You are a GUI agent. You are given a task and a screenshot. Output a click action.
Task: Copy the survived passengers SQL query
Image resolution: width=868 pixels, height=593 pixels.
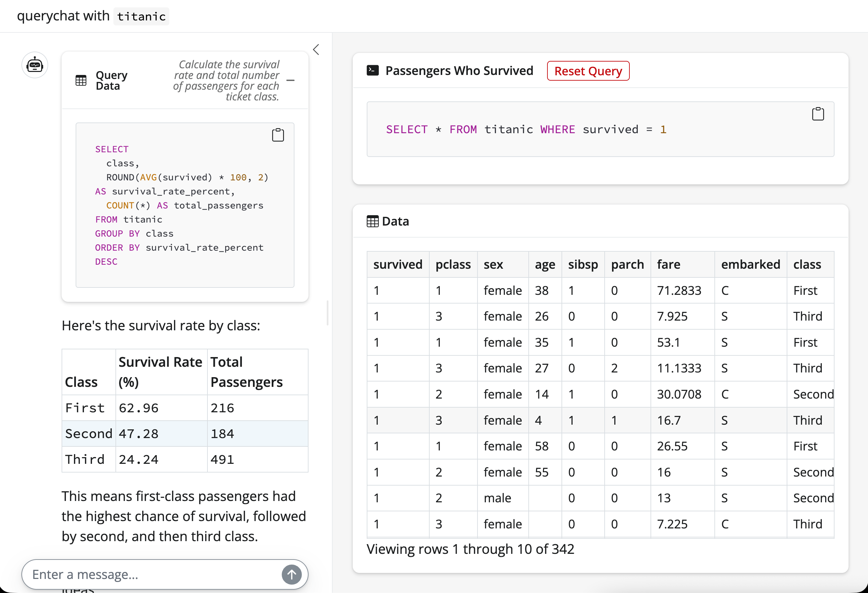[x=818, y=114]
